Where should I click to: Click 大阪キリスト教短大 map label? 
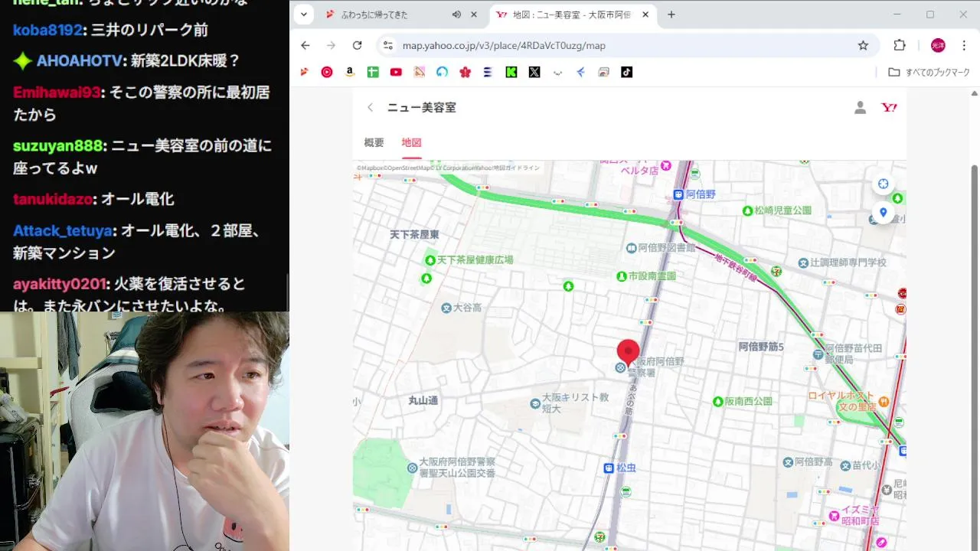coord(575,403)
